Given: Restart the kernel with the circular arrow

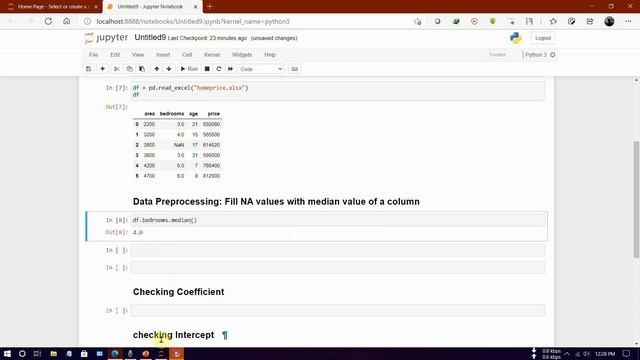Looking at the screenshot, I should tap(219, 69).
